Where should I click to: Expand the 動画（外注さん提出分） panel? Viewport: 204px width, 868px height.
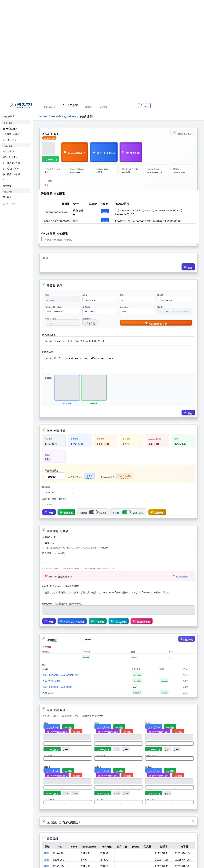pyautogui.click(x=193, y=821)
